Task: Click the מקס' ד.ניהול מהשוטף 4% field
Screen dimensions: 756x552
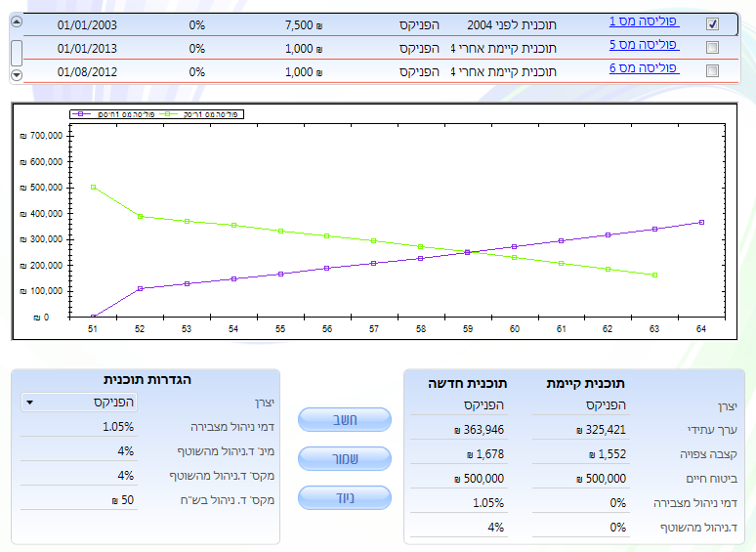Action: (79, 476)
